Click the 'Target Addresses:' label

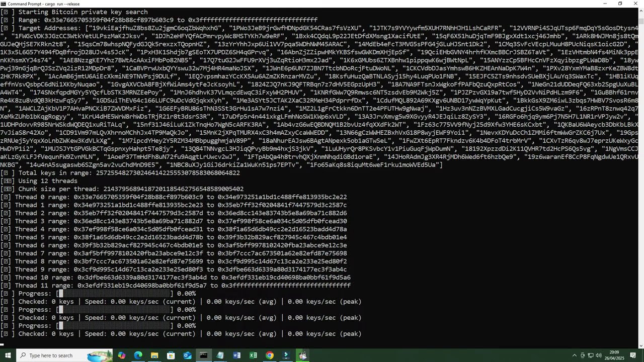[50, 28]
